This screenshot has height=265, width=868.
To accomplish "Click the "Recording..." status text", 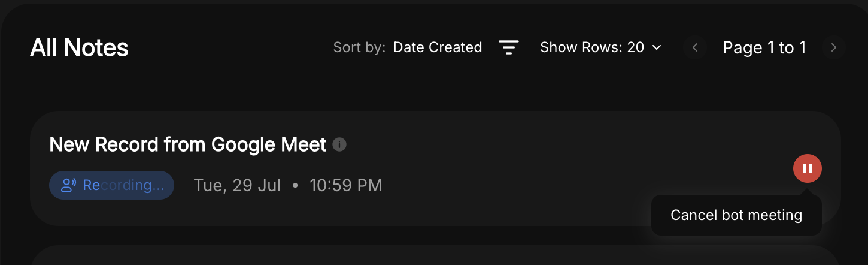I will (x=123, y=185).
